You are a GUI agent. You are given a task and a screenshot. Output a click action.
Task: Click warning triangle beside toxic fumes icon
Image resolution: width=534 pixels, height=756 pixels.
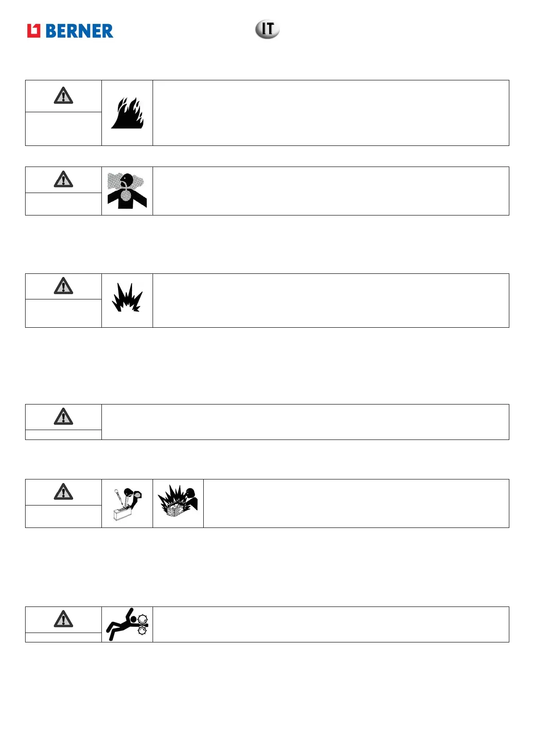pos(63,180)
